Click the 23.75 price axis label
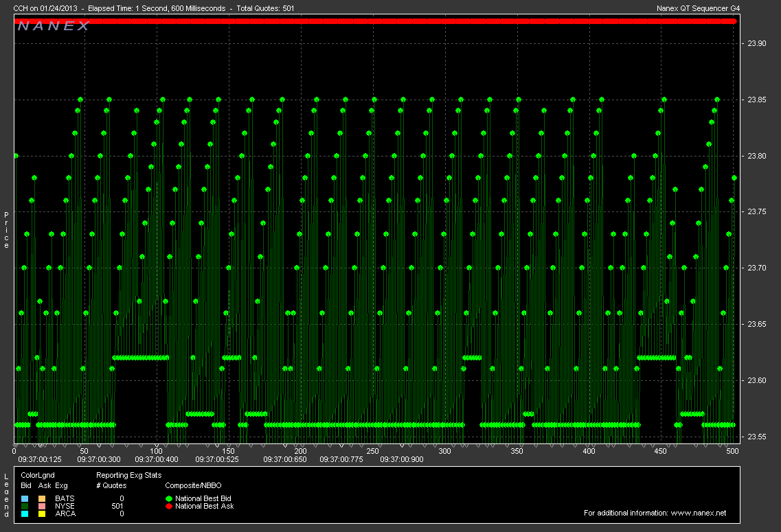The width and height of the screenshot is (781, 532). [757, 212]
